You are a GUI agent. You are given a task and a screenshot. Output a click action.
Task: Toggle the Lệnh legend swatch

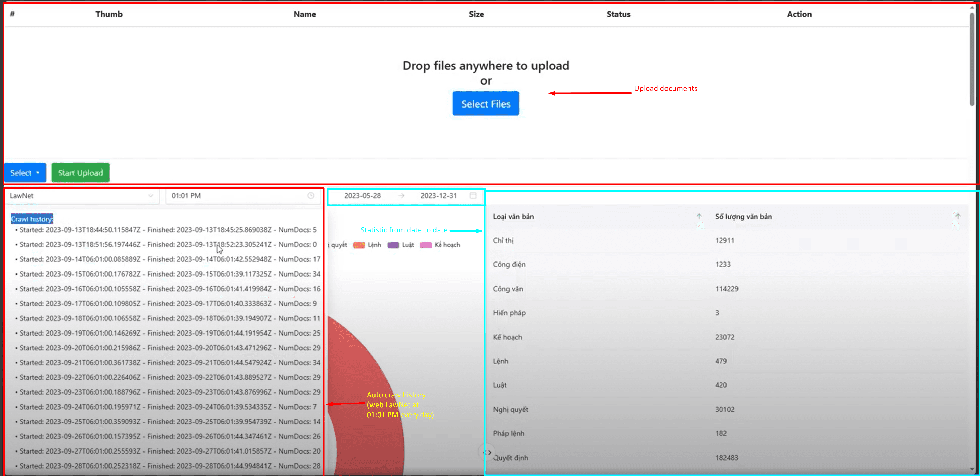[359, 245]
